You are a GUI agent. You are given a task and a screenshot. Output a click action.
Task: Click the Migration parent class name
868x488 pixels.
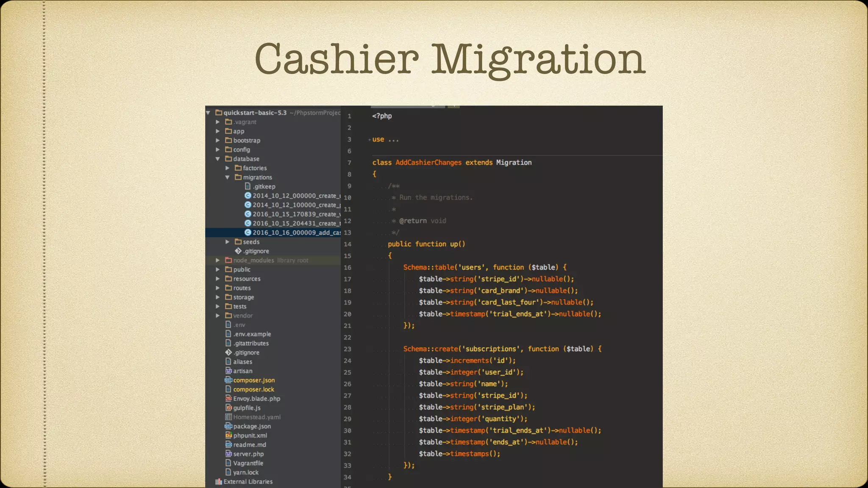[514, 163]
